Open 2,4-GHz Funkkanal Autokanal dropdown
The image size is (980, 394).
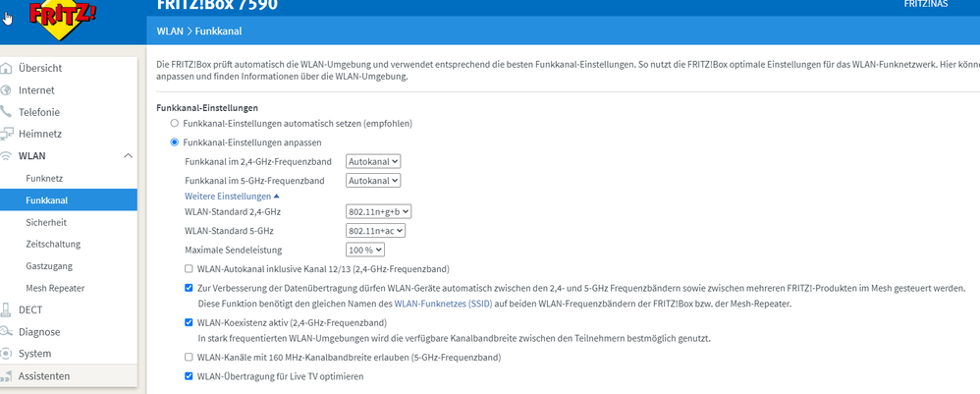tap(373, 161)
